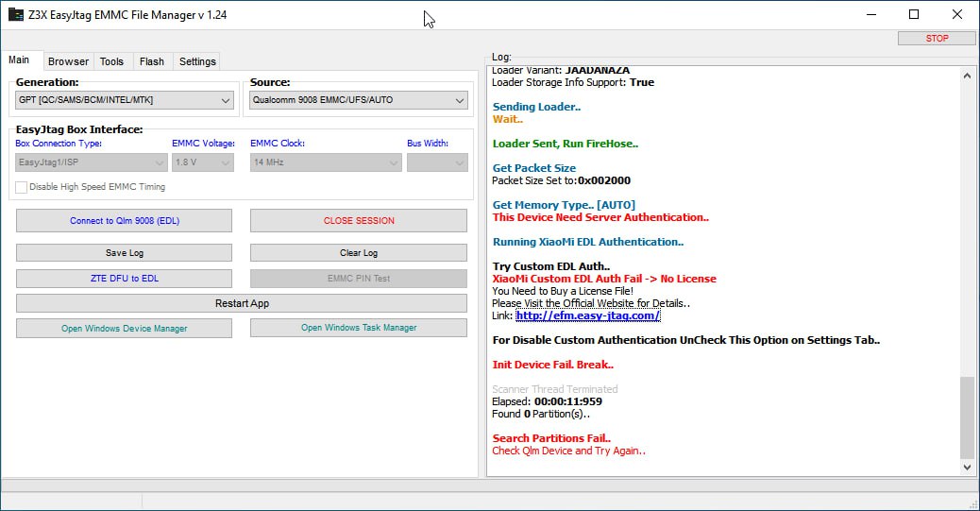980x511 pixels.
Task: Click the Save Log button
Action: 125,253
